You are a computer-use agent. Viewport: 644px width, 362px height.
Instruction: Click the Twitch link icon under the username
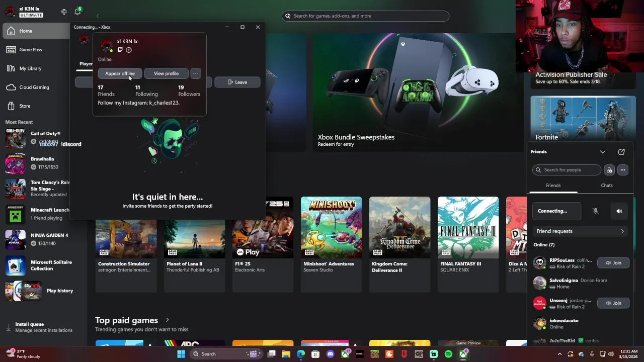120,50
